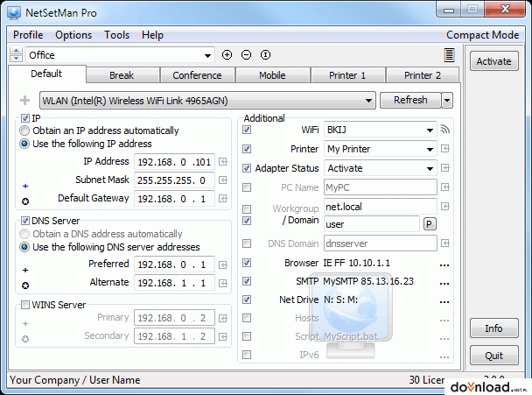Open the Office profile set dropdown
This screenshot has width=532, height=395.
click(120, 55)
